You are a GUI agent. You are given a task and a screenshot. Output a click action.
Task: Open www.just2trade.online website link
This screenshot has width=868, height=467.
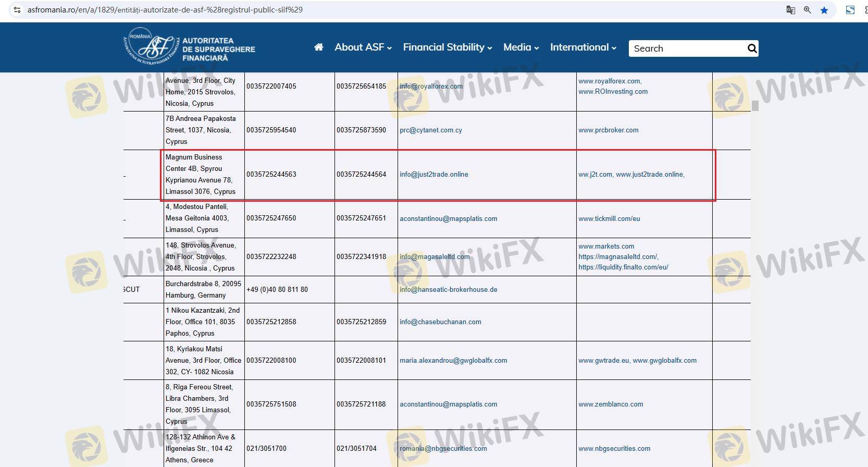[x=649, y=175]
